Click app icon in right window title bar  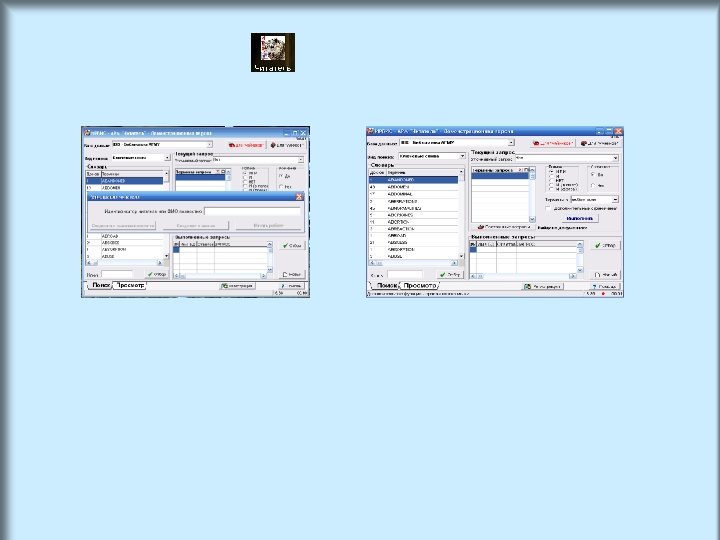[371, 131]
